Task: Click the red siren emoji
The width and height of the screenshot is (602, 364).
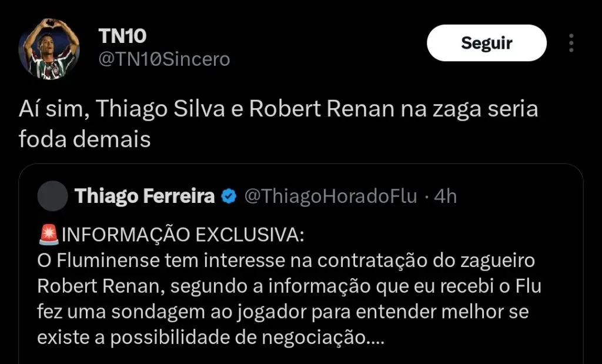Action: coord(48,235)
